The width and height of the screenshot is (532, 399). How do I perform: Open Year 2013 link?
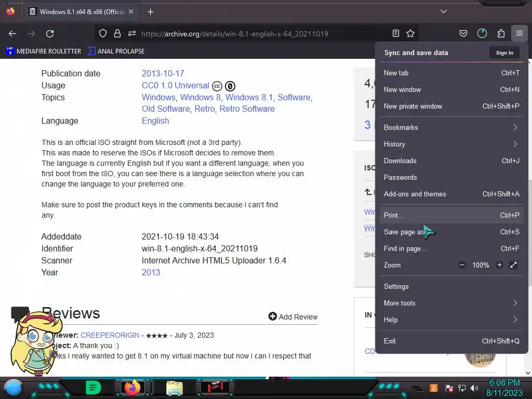(x=151, y=272)
